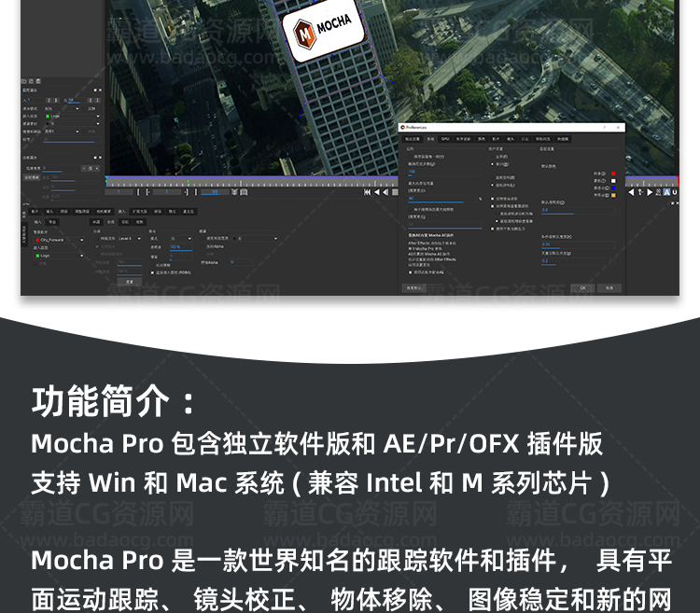Open the first tab in the Preferences dialog

(x=412, y=139)
